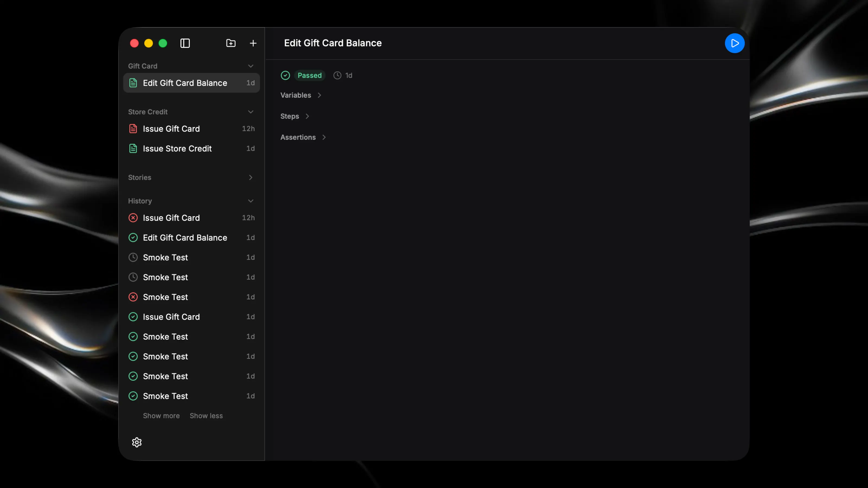Expand the Stories section chevron
The width and height of the screenshot is (868, 488).
tap(251, 178)
